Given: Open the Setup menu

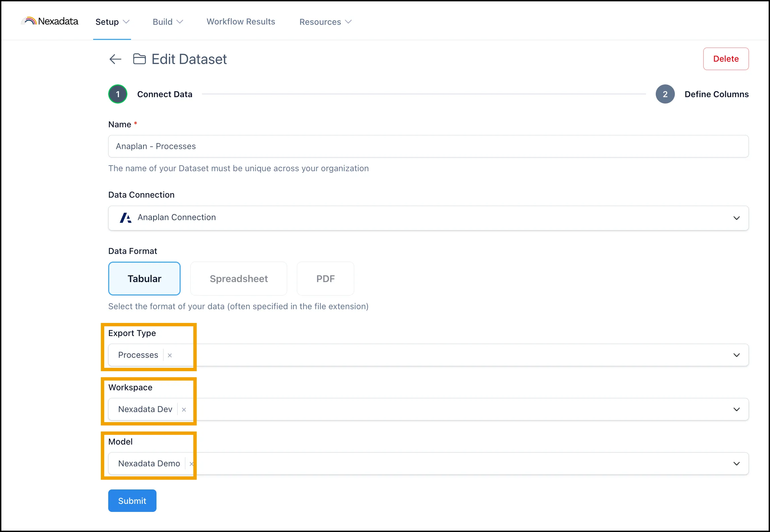Looking at the screenshot, I should [x=112, y=22].
